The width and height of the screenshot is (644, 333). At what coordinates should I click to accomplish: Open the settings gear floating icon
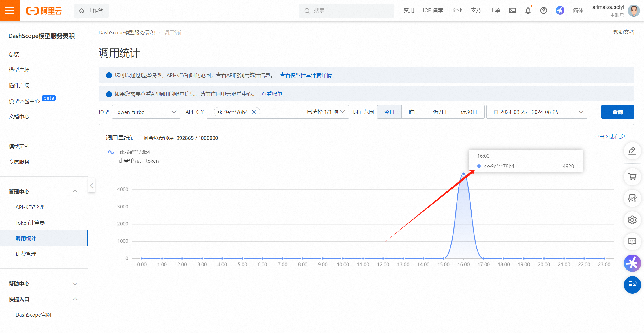[632, 220]
